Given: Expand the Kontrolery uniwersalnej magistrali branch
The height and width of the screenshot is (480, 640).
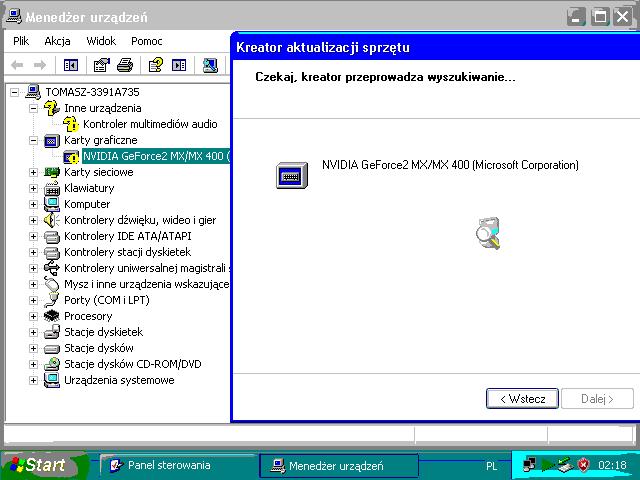Looking at the screenshot, I should tap(33, 268).
